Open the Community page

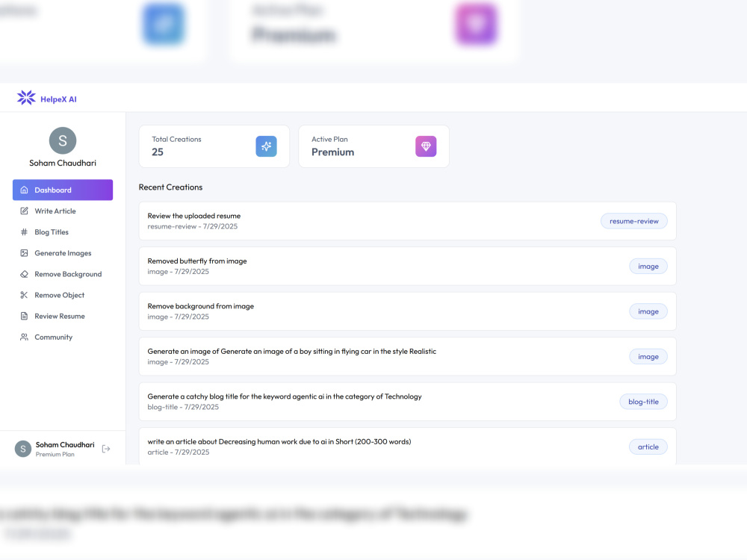coord(63,337)
